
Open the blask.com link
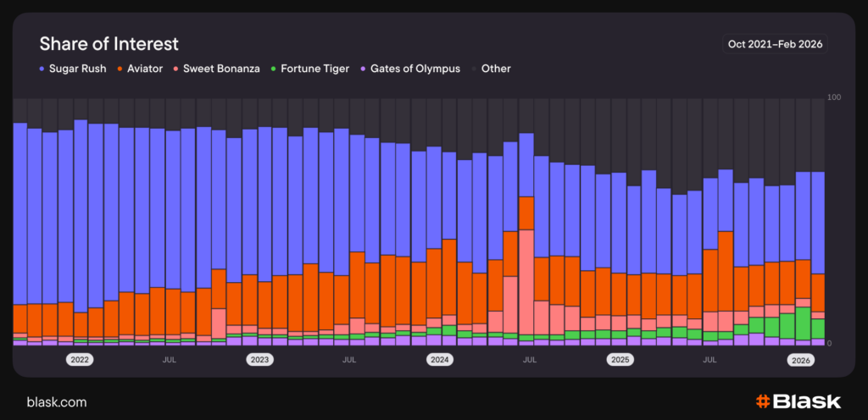click(57, 402)
